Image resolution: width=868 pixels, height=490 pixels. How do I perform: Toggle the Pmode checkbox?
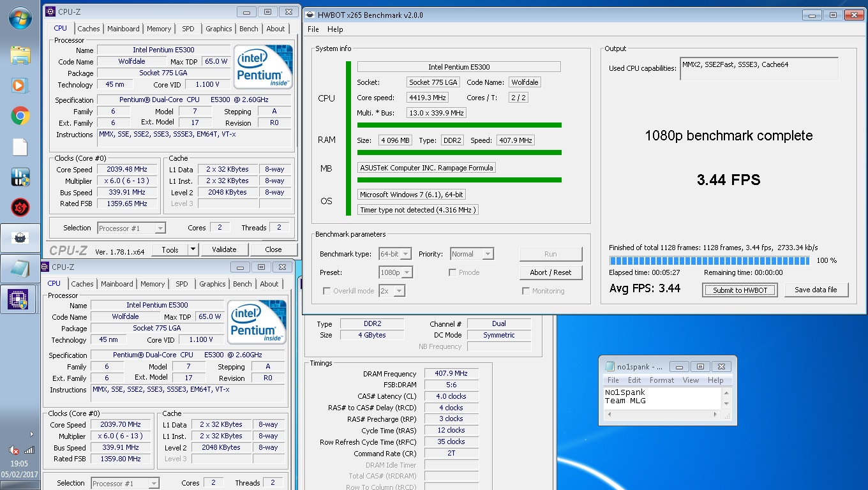(x=453, y=272)
